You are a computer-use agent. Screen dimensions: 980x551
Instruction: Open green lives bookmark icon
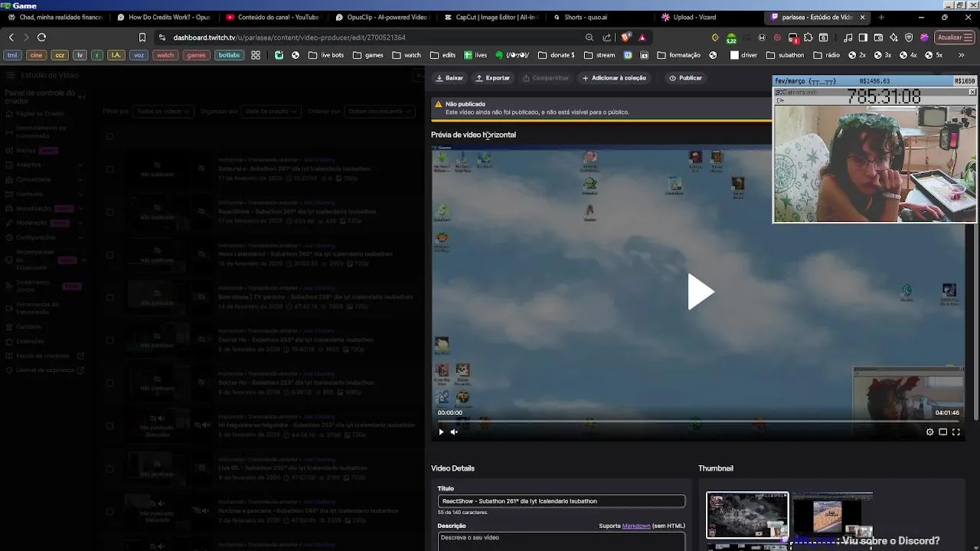pyautogui.click(x=475, y=55)
